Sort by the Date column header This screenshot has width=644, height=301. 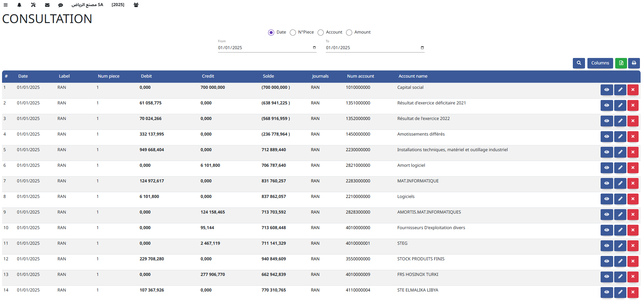23,76
